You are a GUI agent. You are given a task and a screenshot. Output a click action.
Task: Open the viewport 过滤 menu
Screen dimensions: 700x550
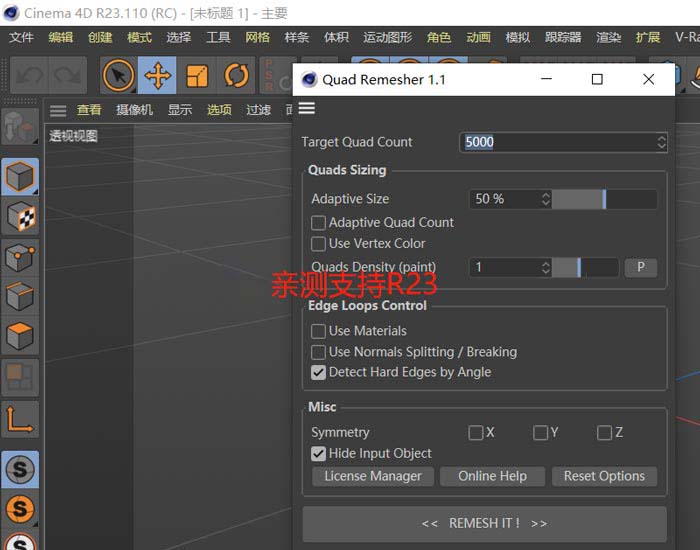point(258,110)
